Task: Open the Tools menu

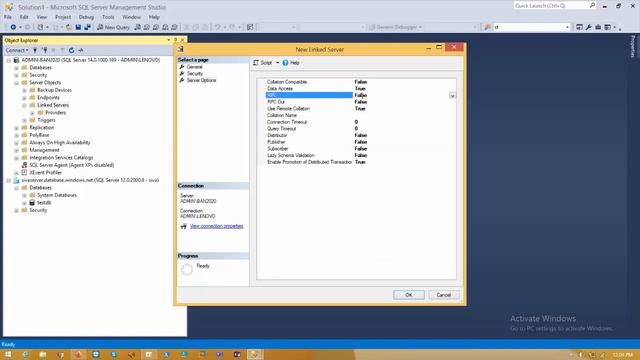Action: pos(108,17)
